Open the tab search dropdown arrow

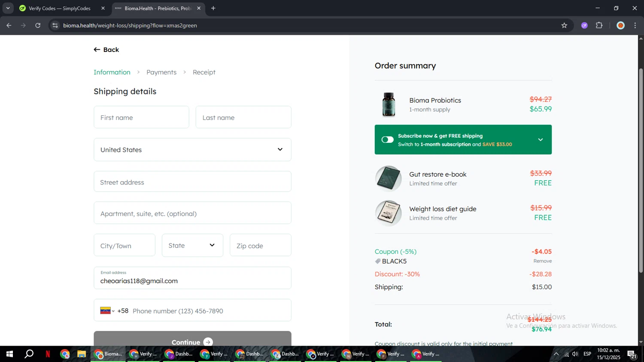(x=8, y=8)
